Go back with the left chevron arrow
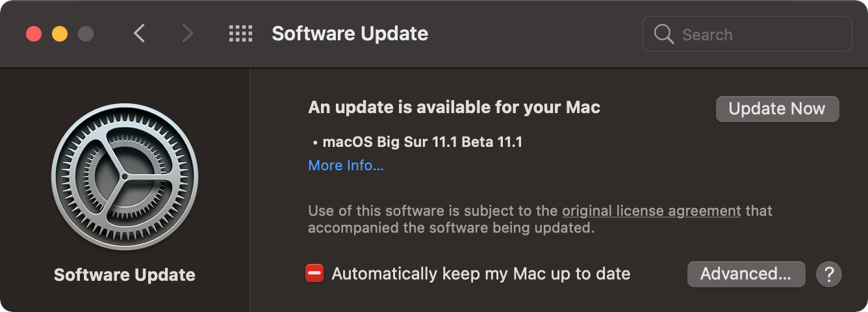 [138, 34]
